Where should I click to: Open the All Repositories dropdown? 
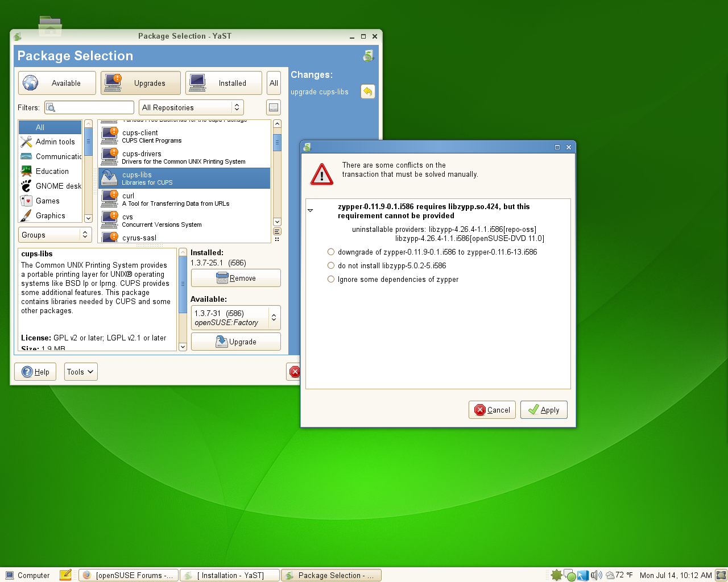[191, 107]
